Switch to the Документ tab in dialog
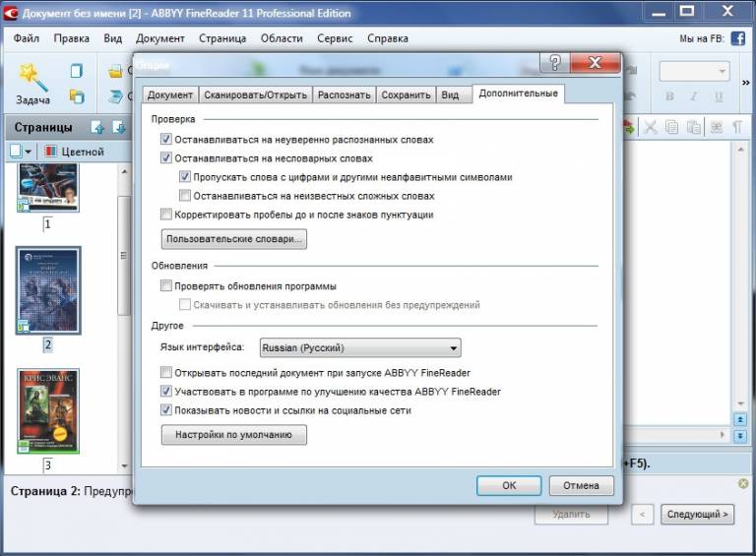This screenshot has height=556, width=756. point(170,94)
